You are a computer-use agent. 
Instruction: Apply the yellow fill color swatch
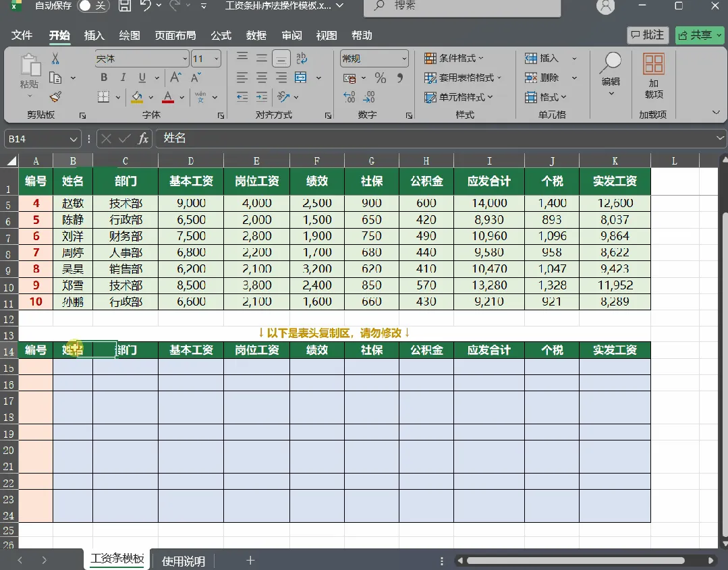coord(137,97)
